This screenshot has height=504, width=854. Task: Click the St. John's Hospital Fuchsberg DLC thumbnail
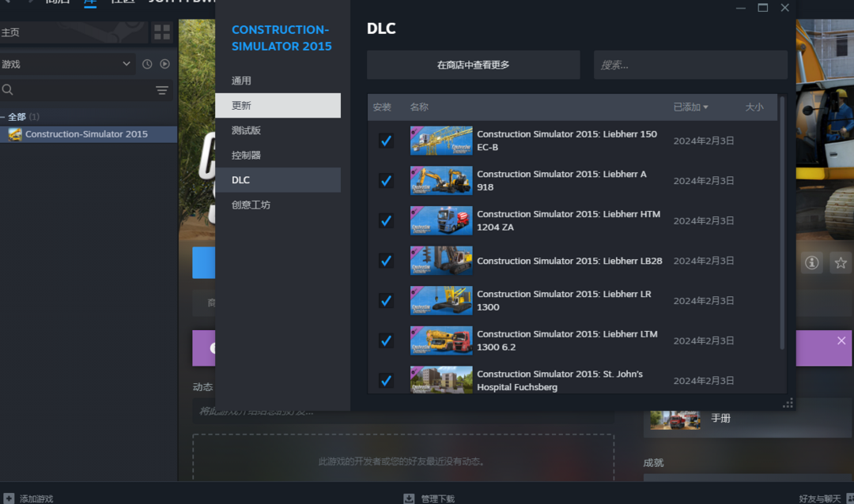[441, 379]
